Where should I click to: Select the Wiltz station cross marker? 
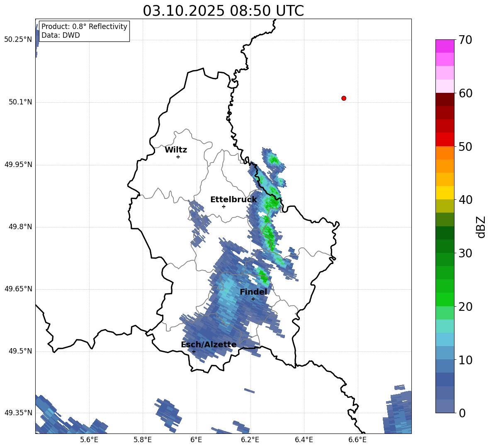coord(178,157)
